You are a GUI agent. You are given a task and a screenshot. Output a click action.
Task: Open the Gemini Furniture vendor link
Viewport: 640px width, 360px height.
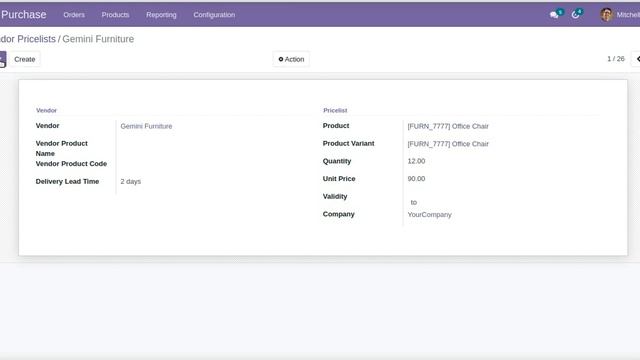tap(146, 126)
